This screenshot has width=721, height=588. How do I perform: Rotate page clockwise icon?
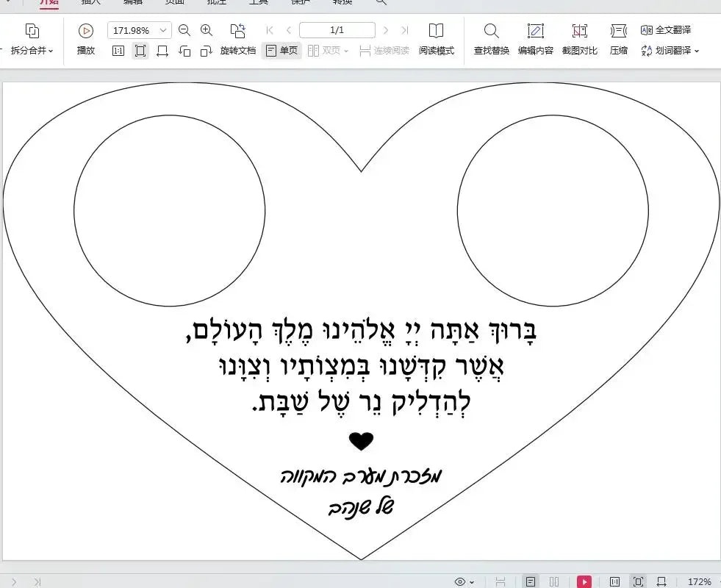point(207,51)
